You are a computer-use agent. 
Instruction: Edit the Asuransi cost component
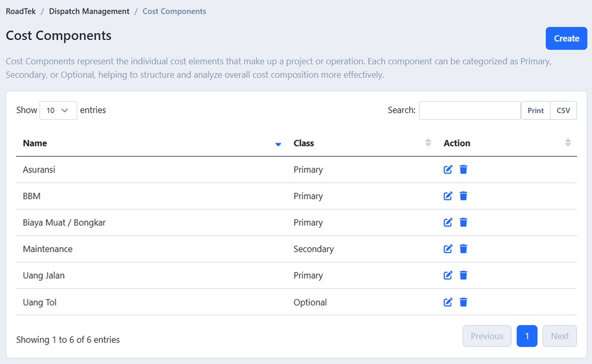pos(448,170)
